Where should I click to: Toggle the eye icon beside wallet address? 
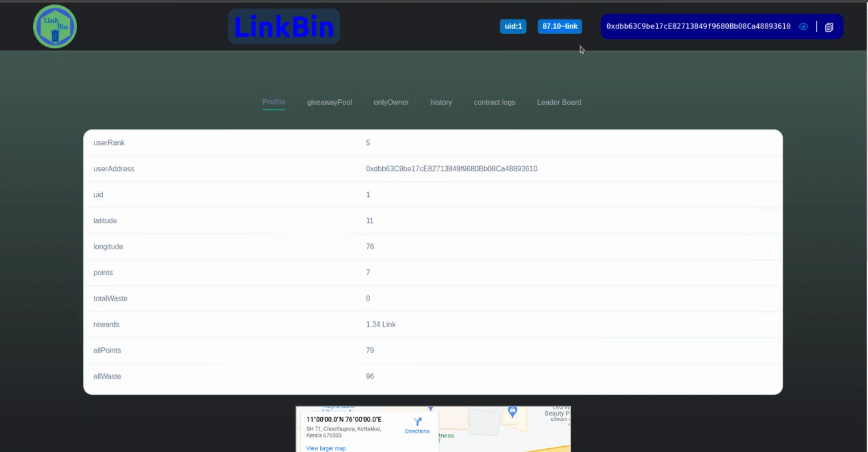coord(803,27)
